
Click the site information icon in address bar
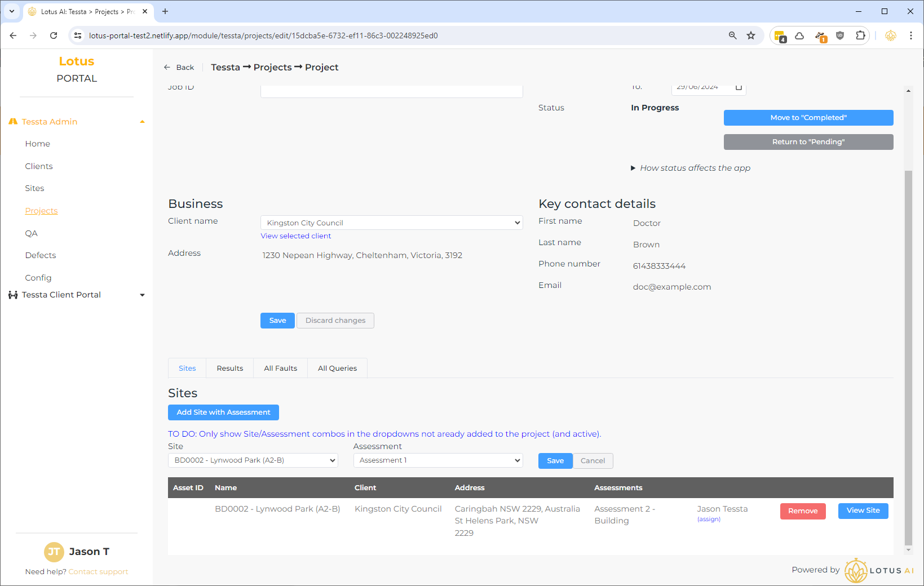tap(78, 35)
